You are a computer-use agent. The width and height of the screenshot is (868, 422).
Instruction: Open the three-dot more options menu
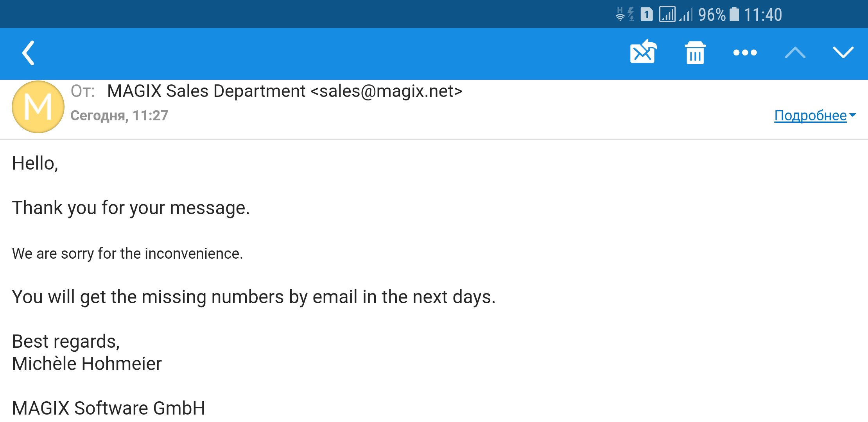tap(745, 53)
